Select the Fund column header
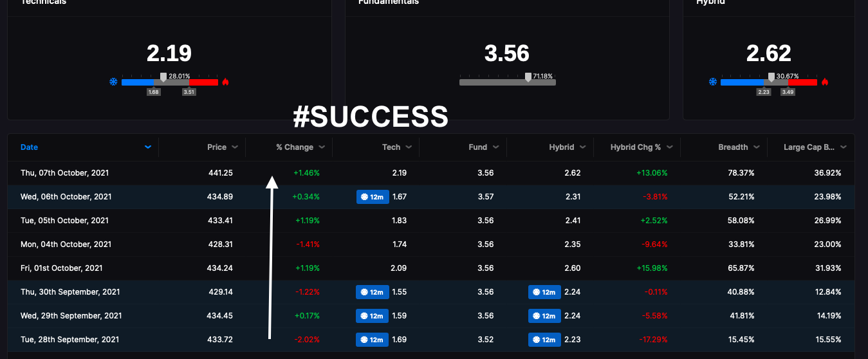 tap(477, 147)
